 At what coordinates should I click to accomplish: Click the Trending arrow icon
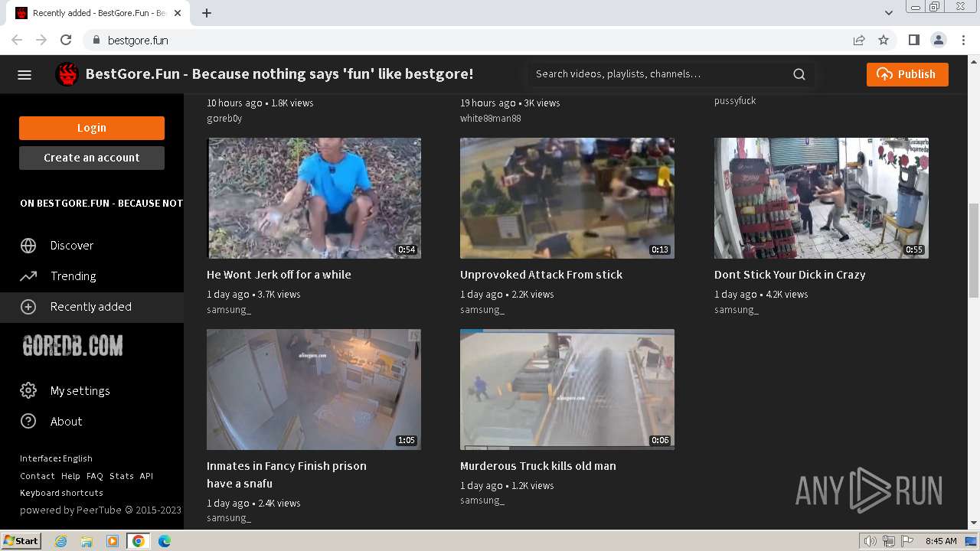coord(28,276)
